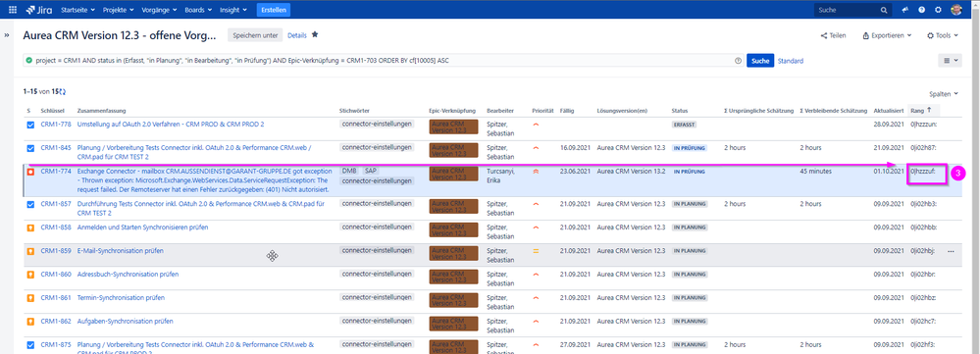Click the DMB label on CRM1-774
Viewport: 980px width, 354px height.
click(x=349, y=171)
